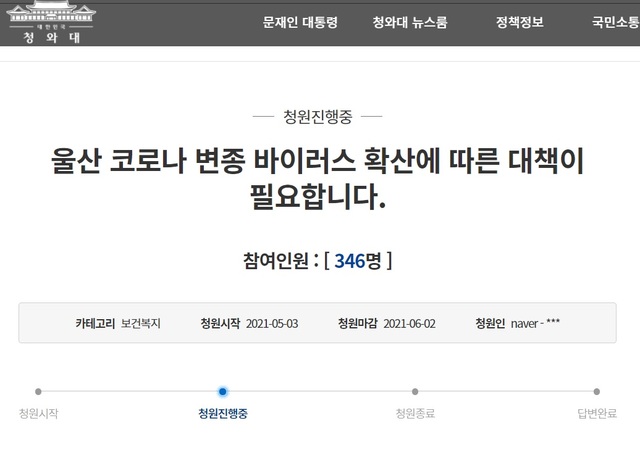The height and width of the screenshot is (471, 640).
Task: Click the participant count 346명
Action: tap(358, 261)
